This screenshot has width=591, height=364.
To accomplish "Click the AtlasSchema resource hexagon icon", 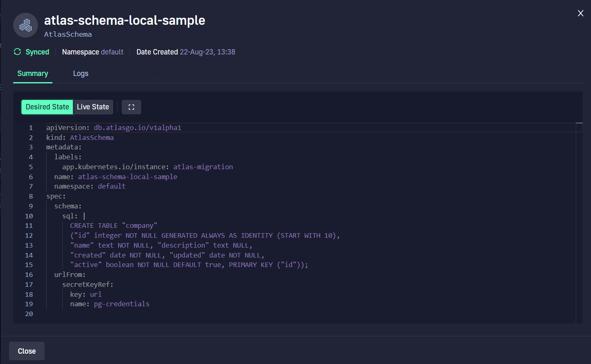I will (26, 25).
